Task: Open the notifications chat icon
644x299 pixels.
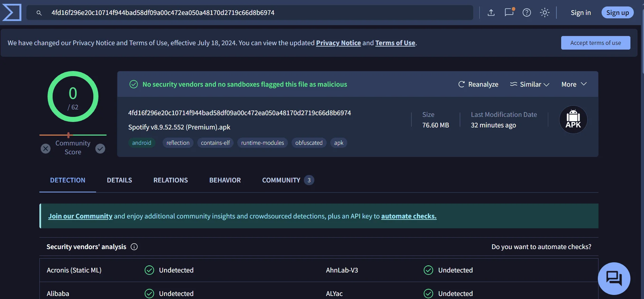Action: click(509, 12)
